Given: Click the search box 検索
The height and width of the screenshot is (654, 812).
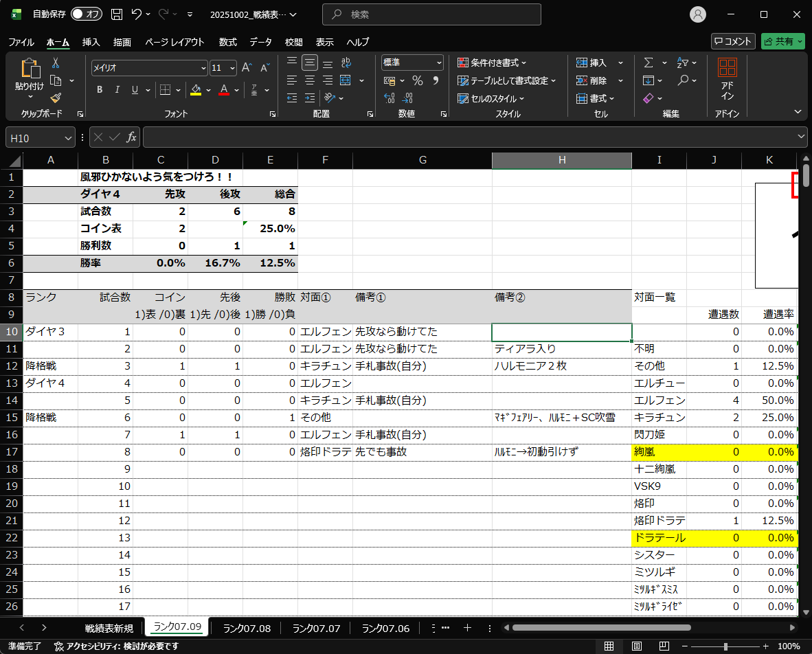Looking at the screenshot, I should [431, 14].
